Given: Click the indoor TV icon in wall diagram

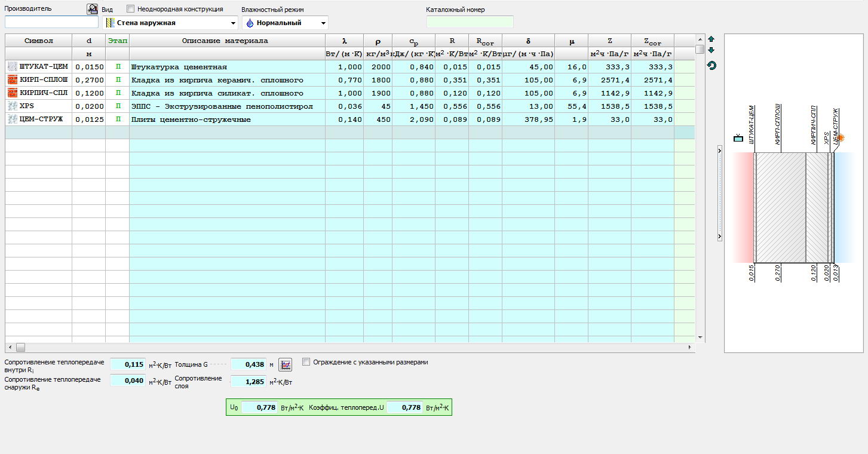Looking at the screenshot, I should pos(738,138).
